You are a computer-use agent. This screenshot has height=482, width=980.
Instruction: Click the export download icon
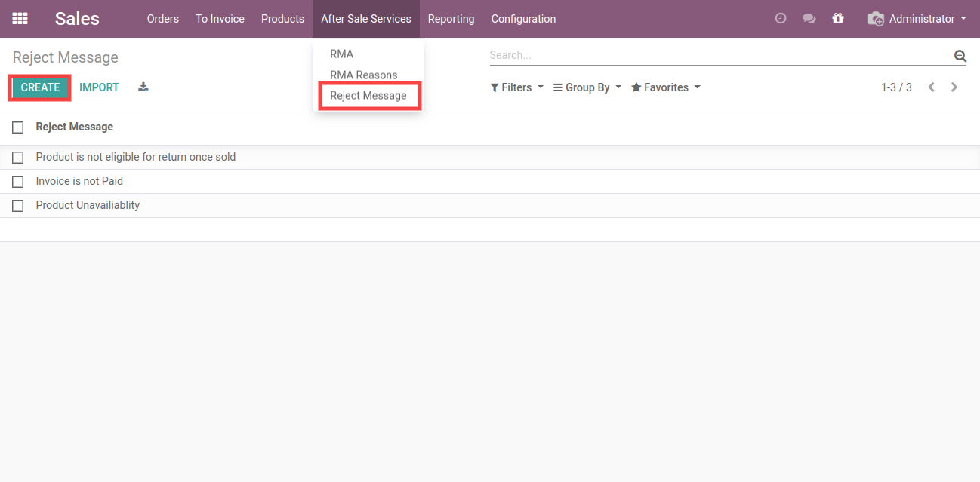pyautogui.click(x=143, y=87)
